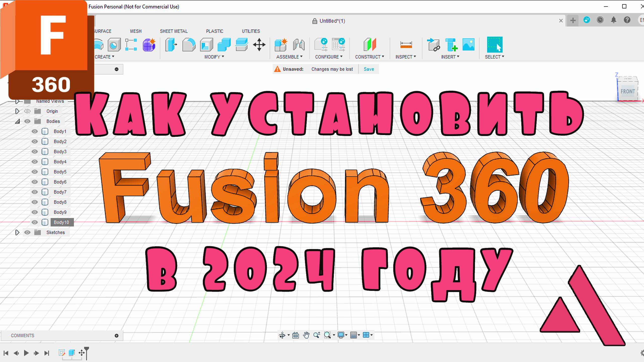Activate the Move/Copy arrows tool
The width and height of the screenshot is (644, 362).
tap(259, 45)
